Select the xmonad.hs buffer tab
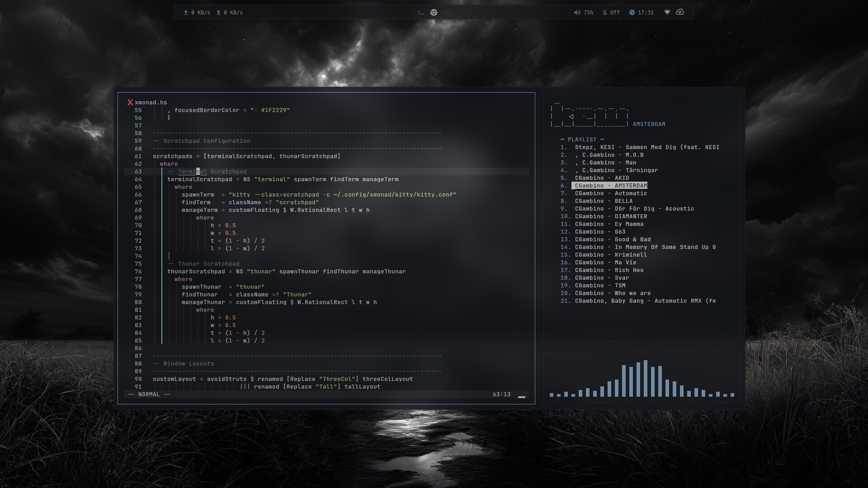The height and width of the screenshot is (488, 868). pos(151,103)
